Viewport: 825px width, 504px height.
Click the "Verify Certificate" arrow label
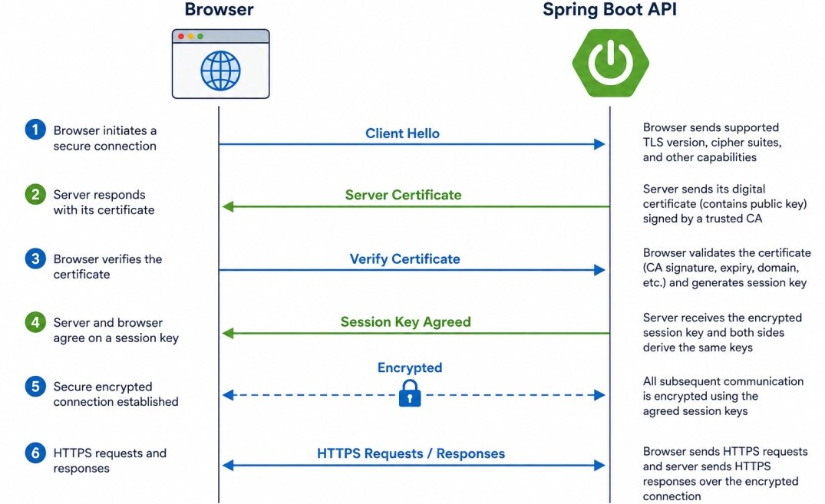coord(404,259)
